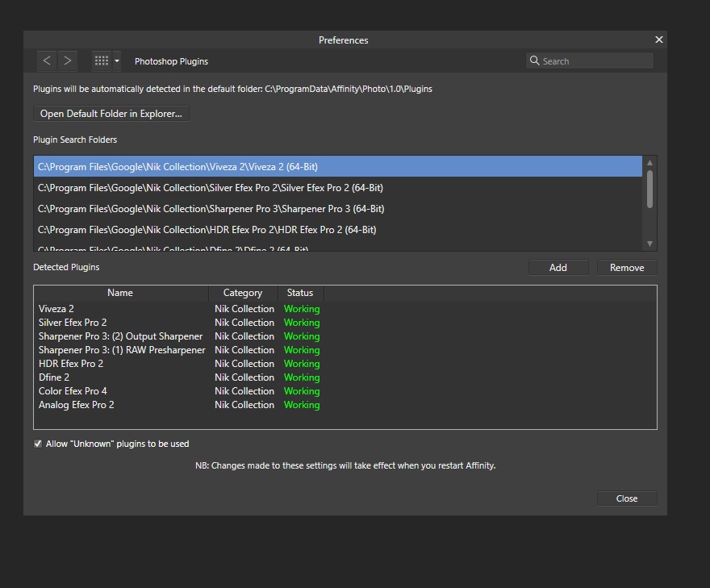The image size is (710, 588).
Task: Expand the preferences category dropdown arrow
Action: [x=117, y=60]
